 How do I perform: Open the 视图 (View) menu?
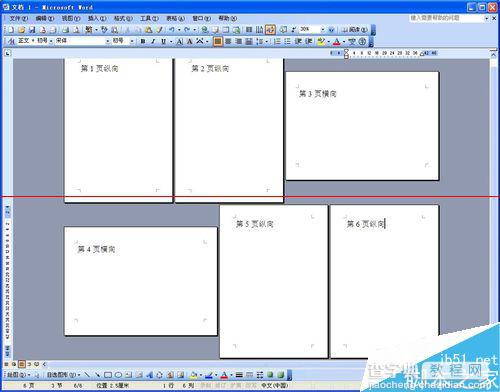pos(71,18)
